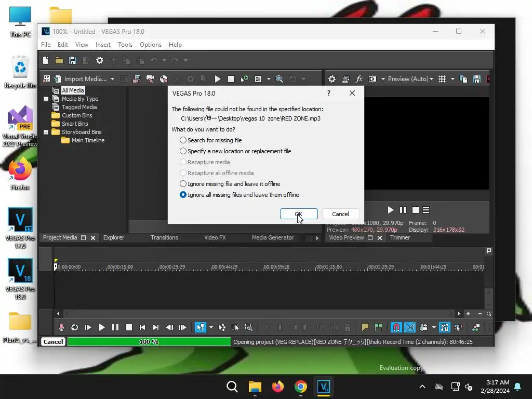Select Search for missing file option
The width and height of the screenshot is (532, 399).
(211, 140)
